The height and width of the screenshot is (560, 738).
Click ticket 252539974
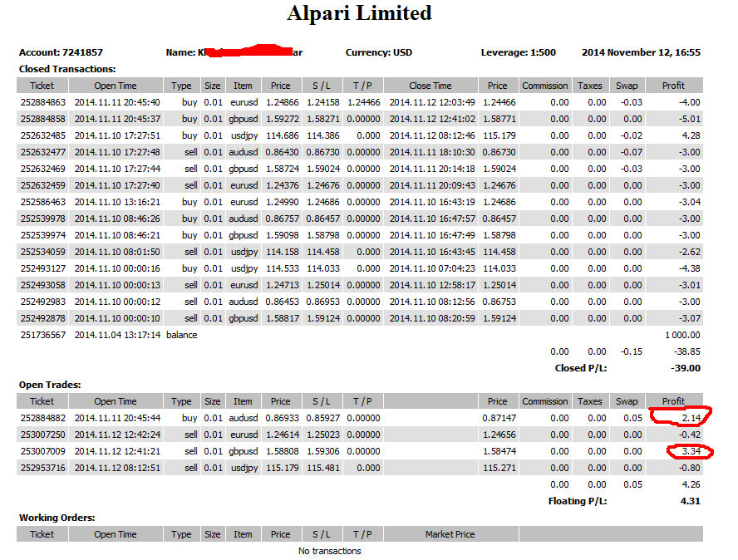click(x=43, y=235)
